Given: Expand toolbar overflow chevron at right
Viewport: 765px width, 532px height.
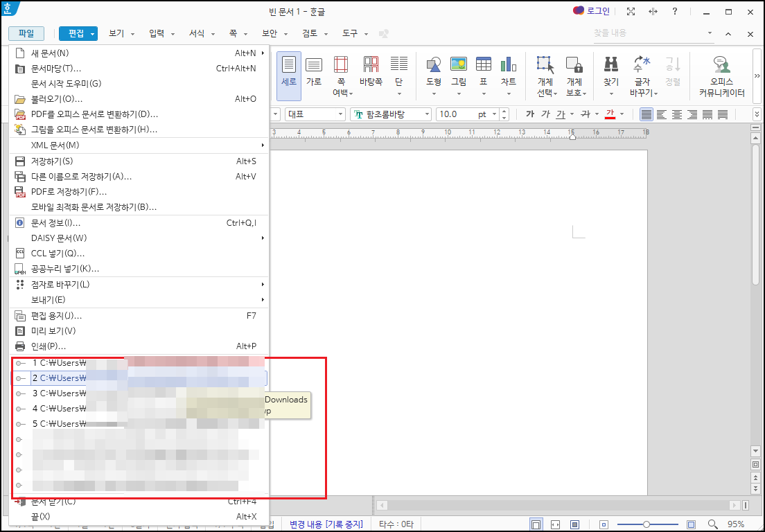Looking at the screenshot, I should [x=757, y=76].
